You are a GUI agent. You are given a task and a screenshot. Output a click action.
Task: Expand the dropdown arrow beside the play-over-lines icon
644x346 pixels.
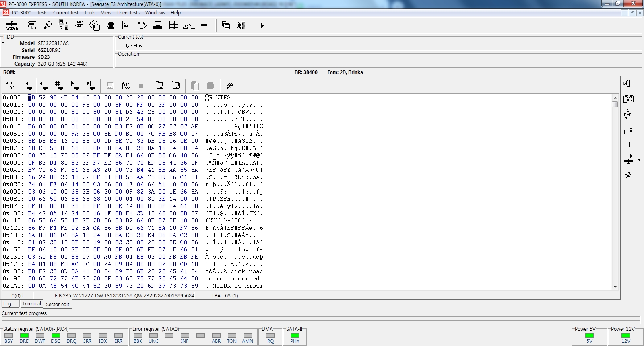[639, 160]
